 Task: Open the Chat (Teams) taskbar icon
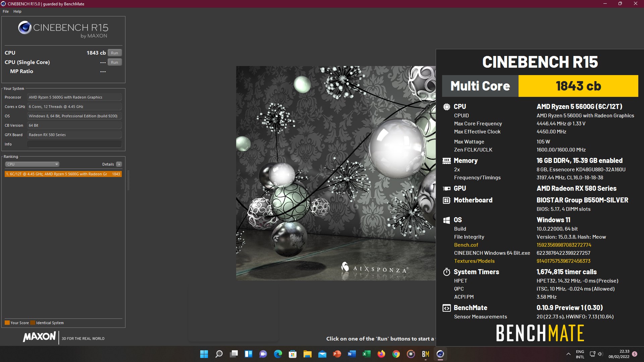point(263,354)
